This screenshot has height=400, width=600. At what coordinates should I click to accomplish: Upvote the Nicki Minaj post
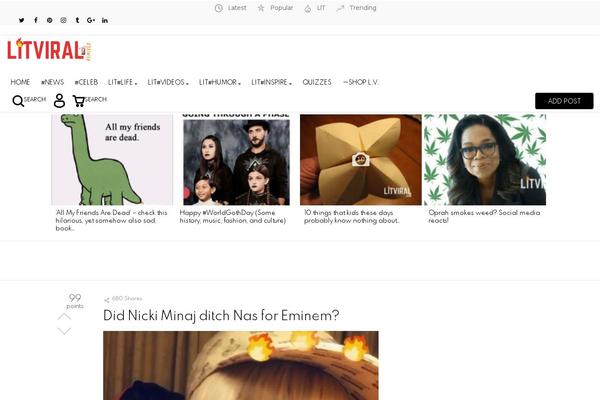coord(64,317)
